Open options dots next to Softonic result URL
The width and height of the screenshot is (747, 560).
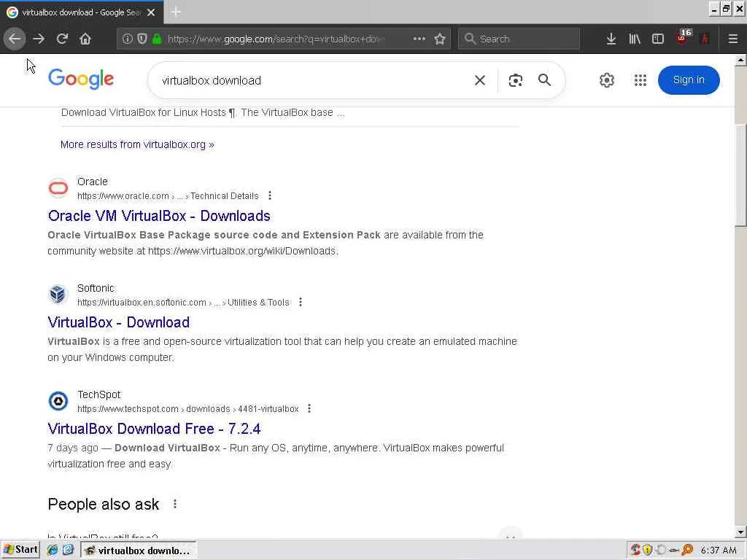[x=300, y=303]
